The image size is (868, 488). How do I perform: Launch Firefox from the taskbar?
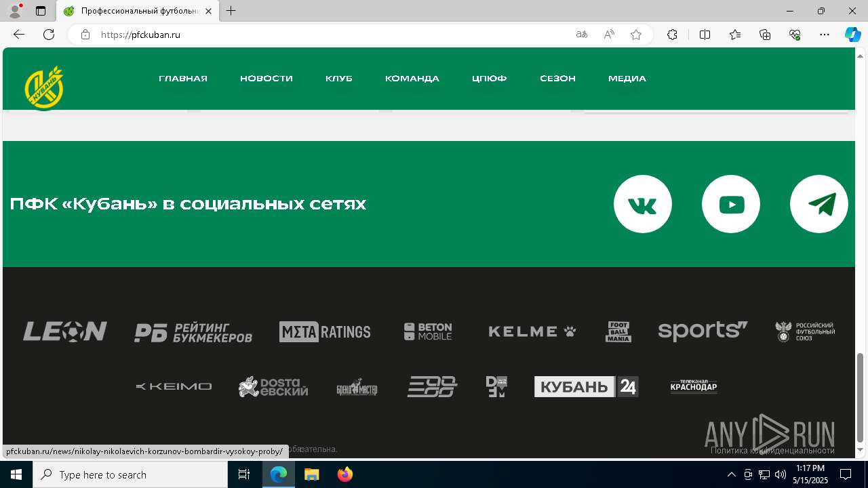tap(345, 474)
